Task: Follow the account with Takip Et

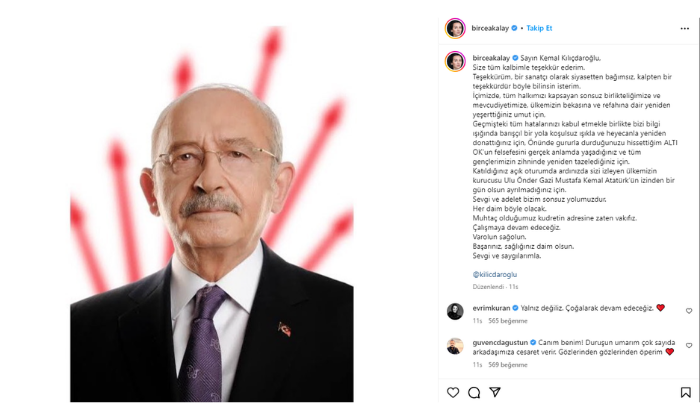Action: click(539, 28)
